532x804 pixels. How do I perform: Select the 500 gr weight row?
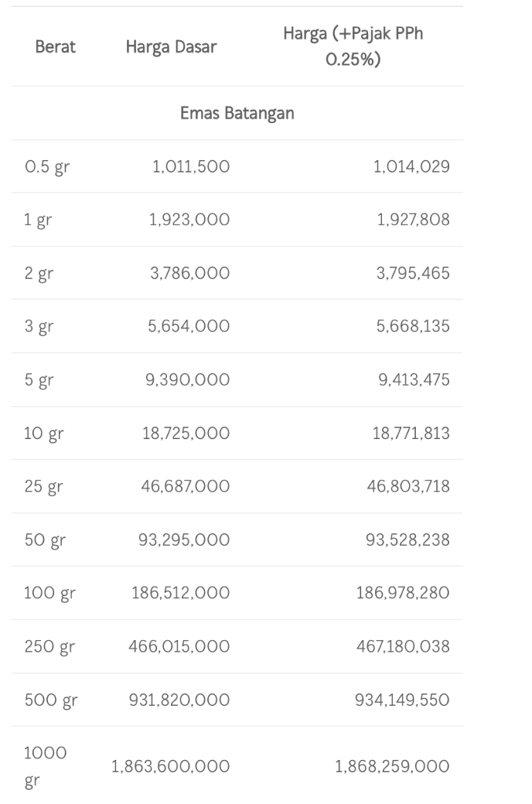click(237, 700)
